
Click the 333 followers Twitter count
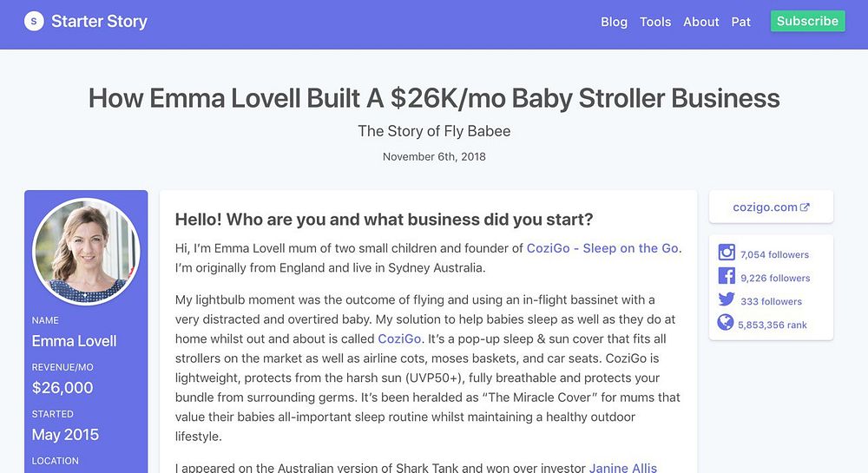click(770, 301)
